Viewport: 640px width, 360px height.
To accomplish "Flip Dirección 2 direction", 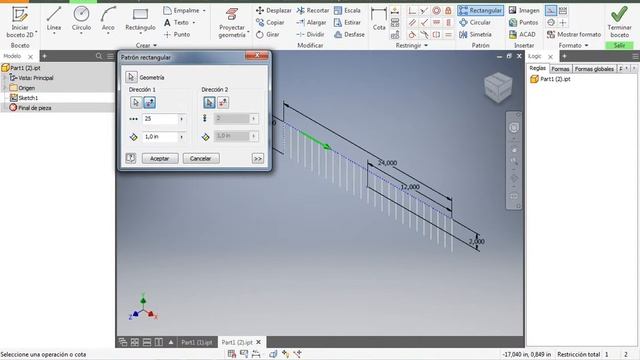I will [223, 102].
